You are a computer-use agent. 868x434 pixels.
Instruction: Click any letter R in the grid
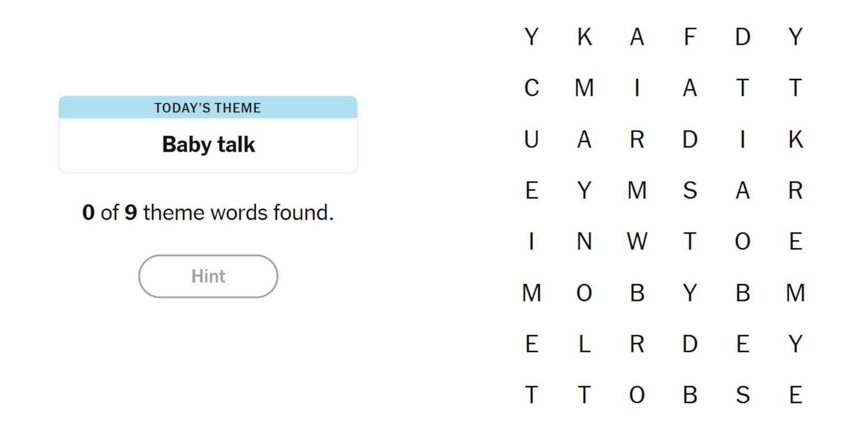(x=637, y=139)
